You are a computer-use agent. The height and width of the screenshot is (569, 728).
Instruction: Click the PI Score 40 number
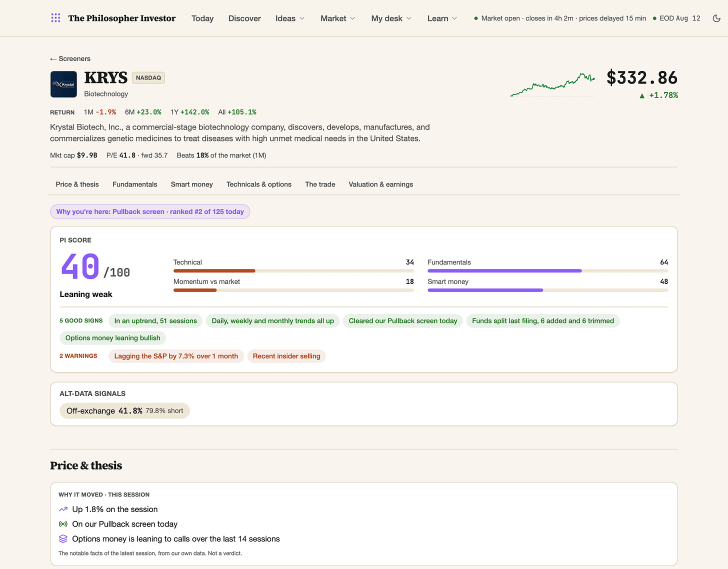[x=80, y=266]
